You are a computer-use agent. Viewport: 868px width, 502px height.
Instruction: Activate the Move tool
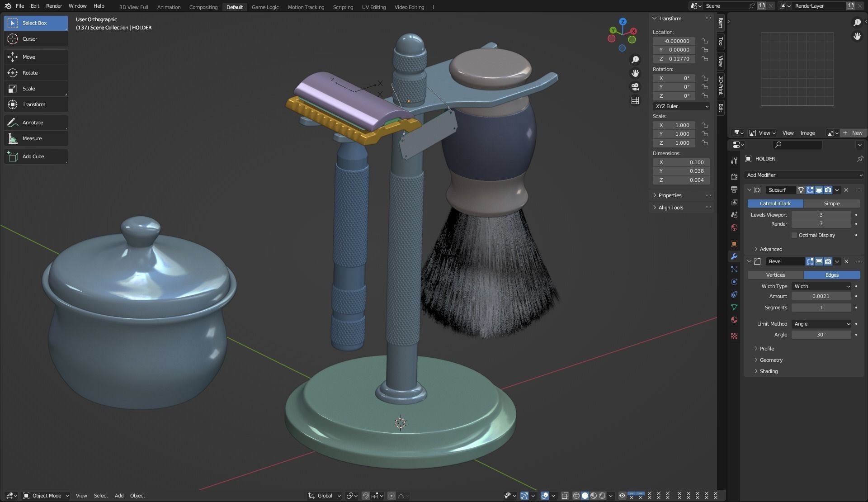tap(36, 57)
